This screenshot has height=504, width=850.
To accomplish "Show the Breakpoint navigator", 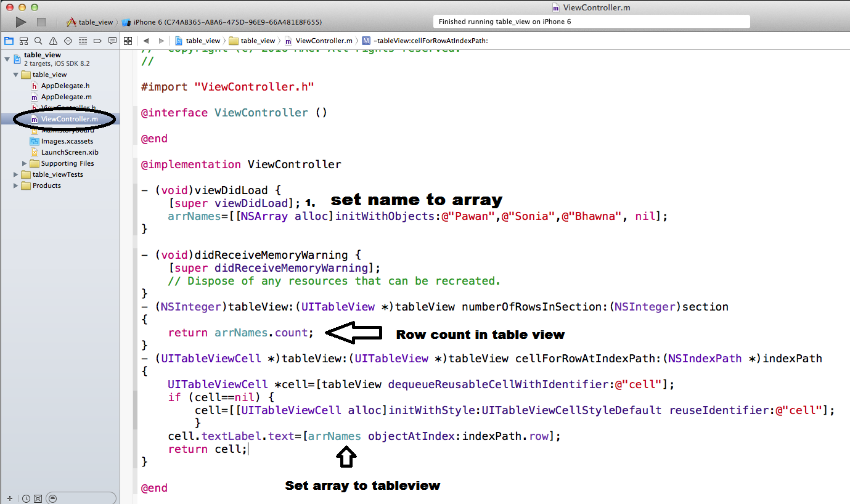I will pos(97,41).
